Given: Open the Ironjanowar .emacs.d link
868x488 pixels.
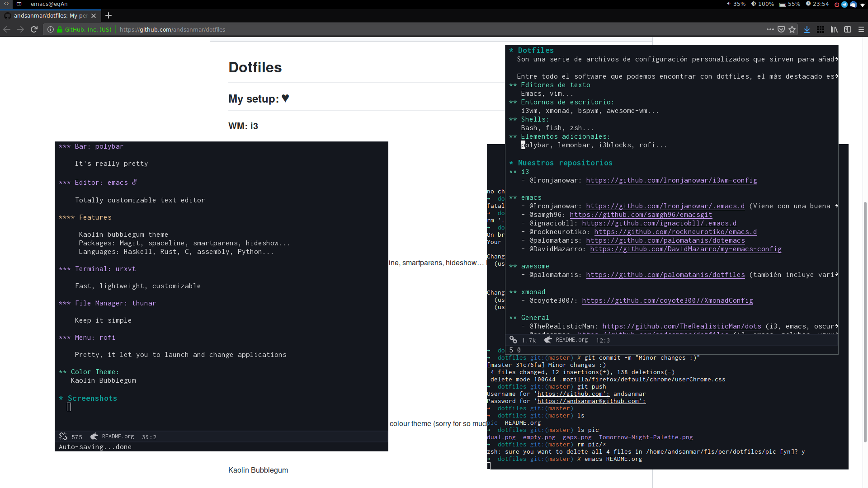Looking at the screenshot, I should point(665,206).
